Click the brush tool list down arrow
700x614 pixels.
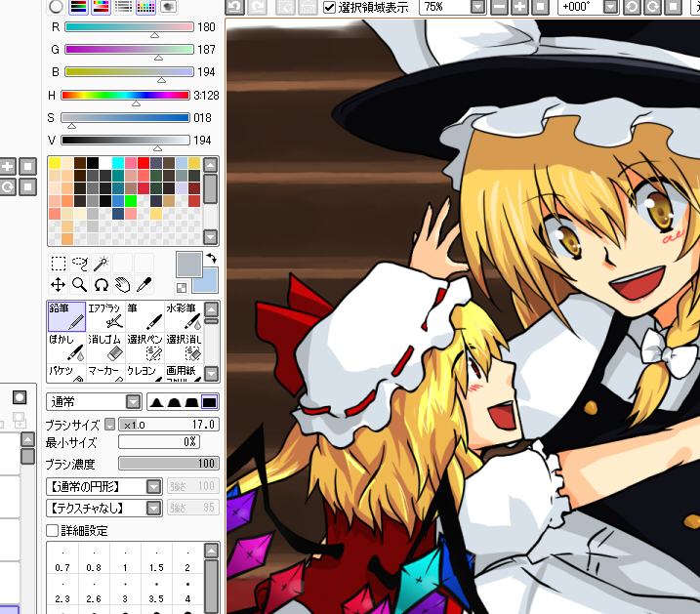[x=211, y=374]
